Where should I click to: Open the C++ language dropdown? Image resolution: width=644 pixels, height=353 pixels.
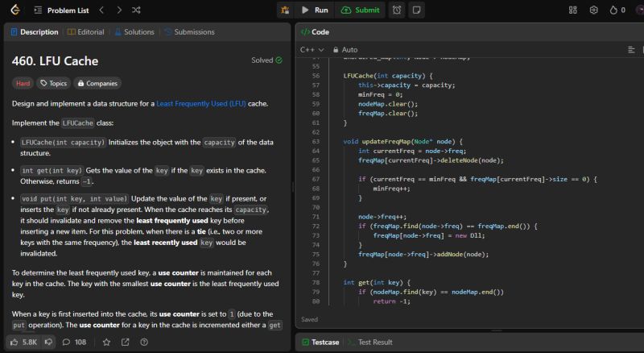[x=312, y=50]
